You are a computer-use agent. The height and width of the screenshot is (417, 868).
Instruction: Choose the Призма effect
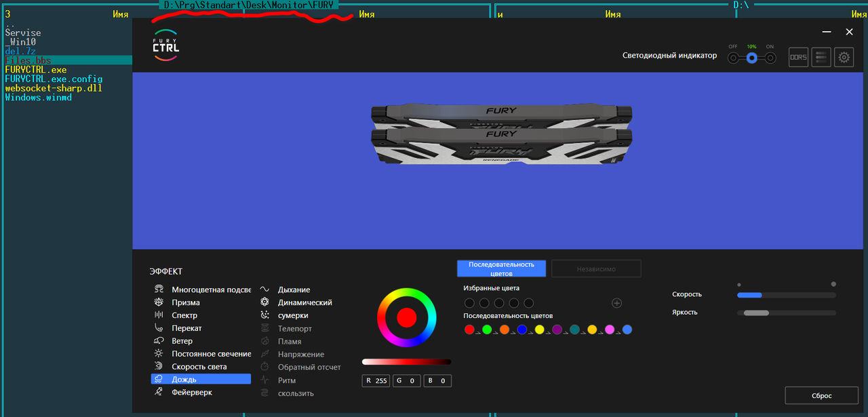(176, 302)
